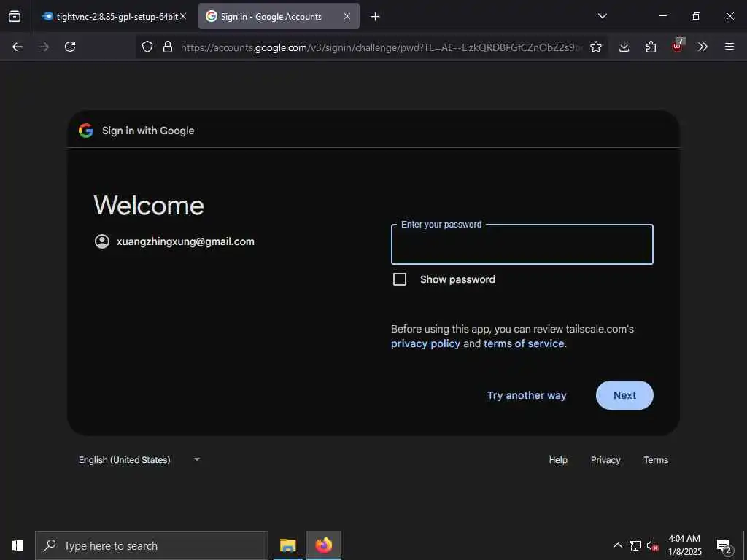This screenshot has height=560, width=747.
Task: Reload the current page
Action: pos(70,47)
